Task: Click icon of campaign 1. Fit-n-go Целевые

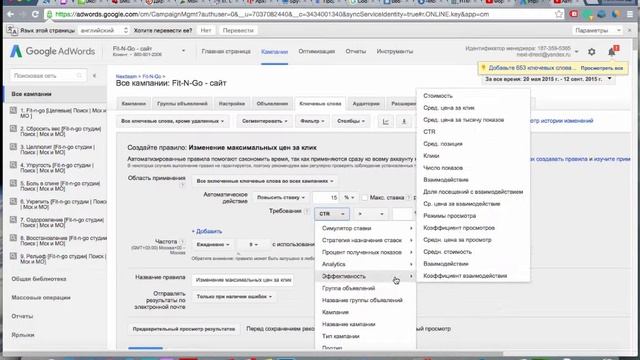Action: 13,110
